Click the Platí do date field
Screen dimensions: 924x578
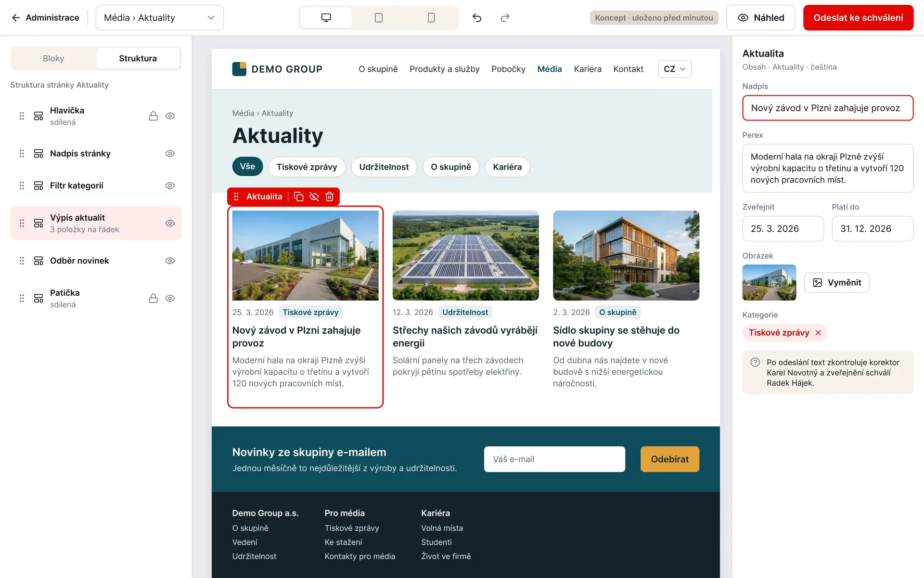click(x=873, y=229)
